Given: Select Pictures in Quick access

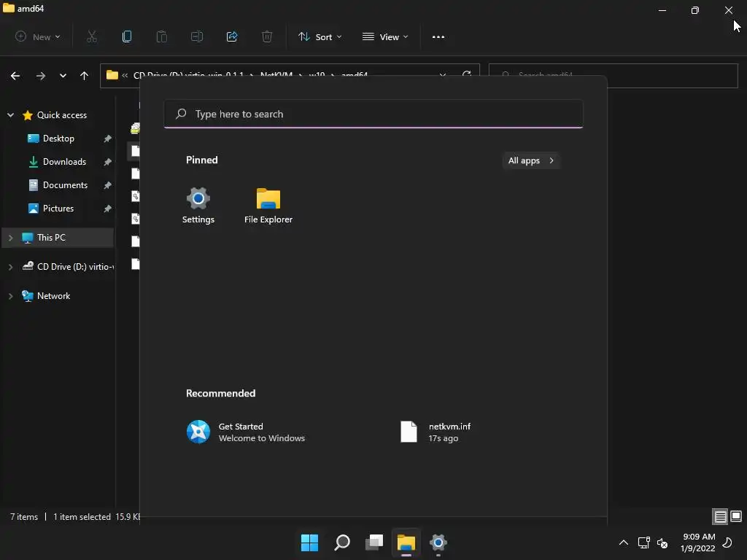Looking at the screenshot, I should (58, 209).
